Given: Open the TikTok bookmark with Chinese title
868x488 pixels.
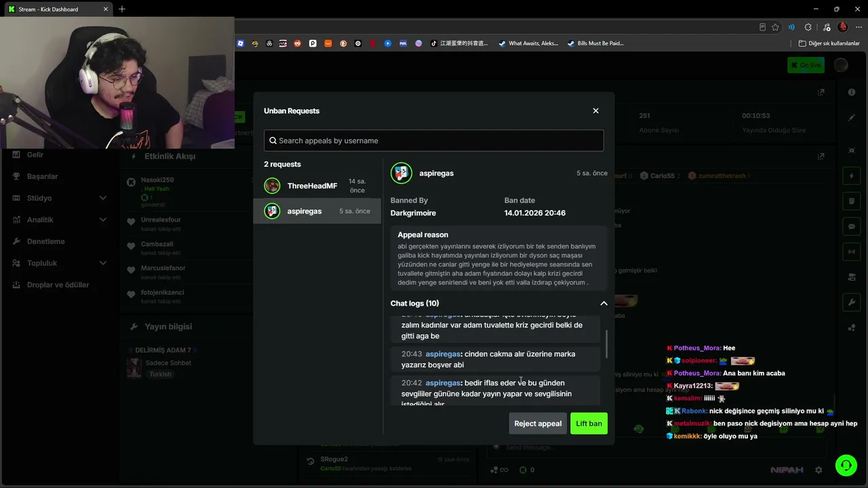Looking at the screenshot, I should (x=458, y=43).
